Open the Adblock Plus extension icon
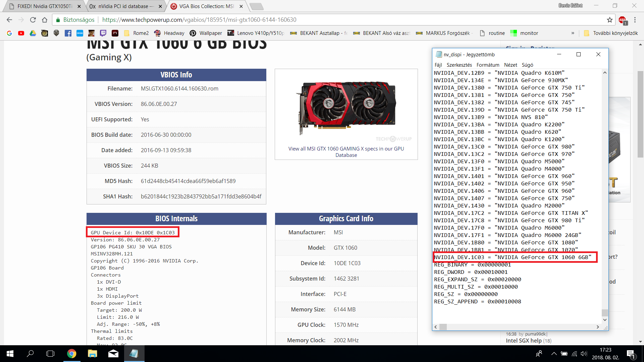Viewport: 644px width, 362px height. 623,20
